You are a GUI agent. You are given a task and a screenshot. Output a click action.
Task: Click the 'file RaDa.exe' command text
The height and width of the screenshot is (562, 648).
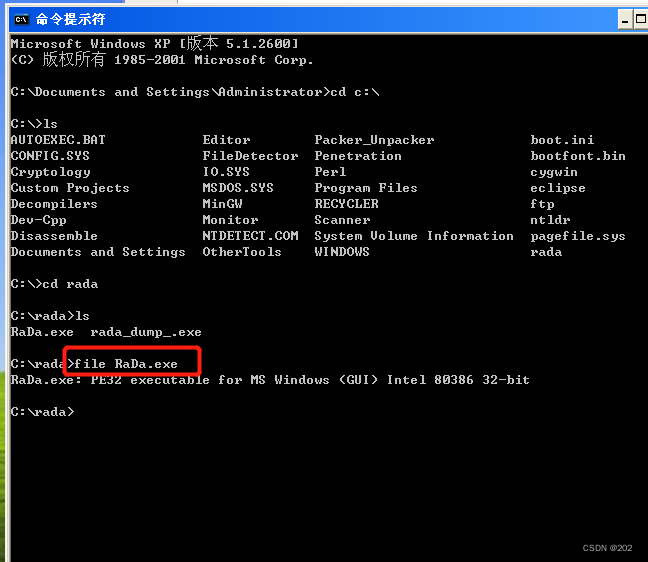pos(126,364)
